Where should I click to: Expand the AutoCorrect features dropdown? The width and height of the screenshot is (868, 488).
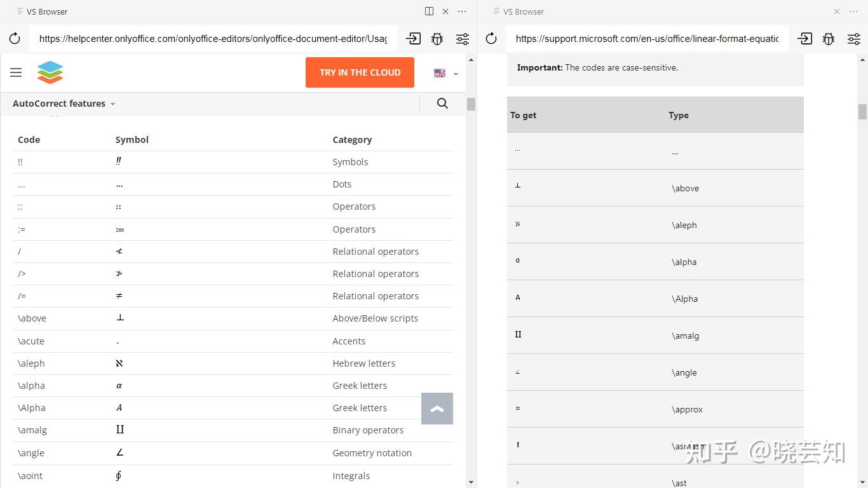64,104
